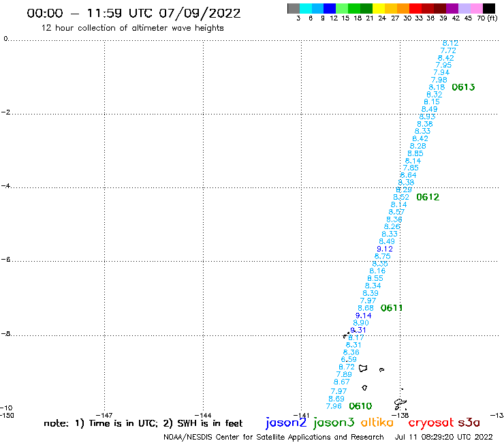Click the 0612 track time label
Image resolution: width=504 pixels, height=443 pixels.
point(428,197)
